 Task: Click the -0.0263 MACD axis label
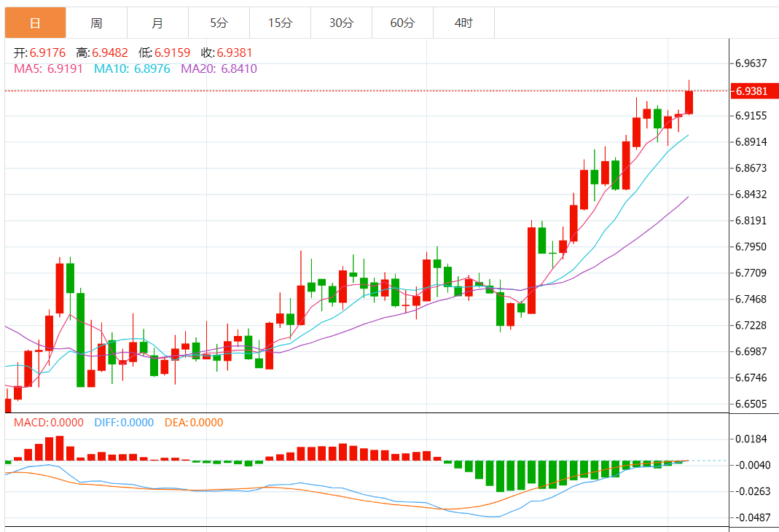[x=753, y=491]
